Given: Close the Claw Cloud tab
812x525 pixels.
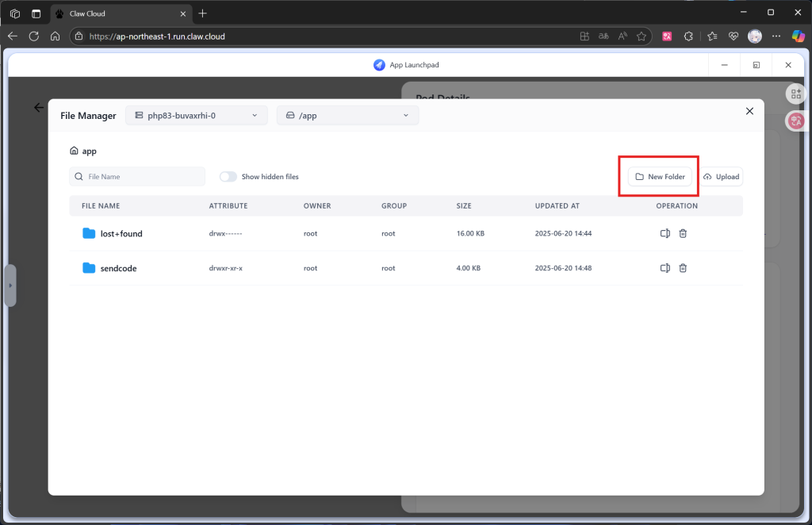Looking at the screenshot, I should [x=183, y=14].
